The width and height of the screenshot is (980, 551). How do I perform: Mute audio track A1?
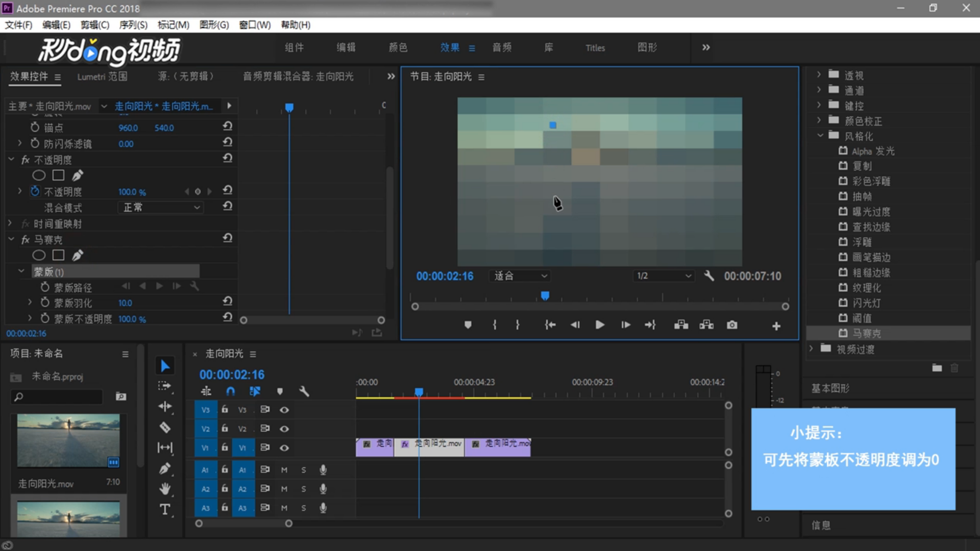tap(284, 470)
